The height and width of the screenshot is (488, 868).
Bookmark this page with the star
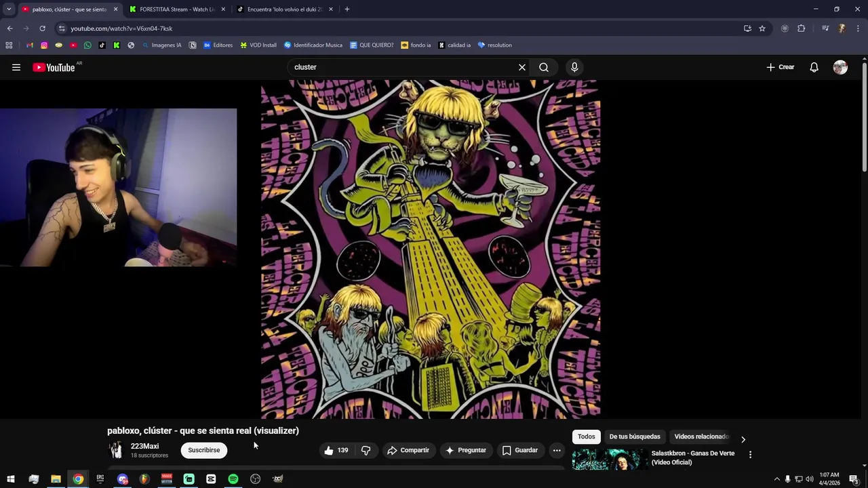pos(762,28)
